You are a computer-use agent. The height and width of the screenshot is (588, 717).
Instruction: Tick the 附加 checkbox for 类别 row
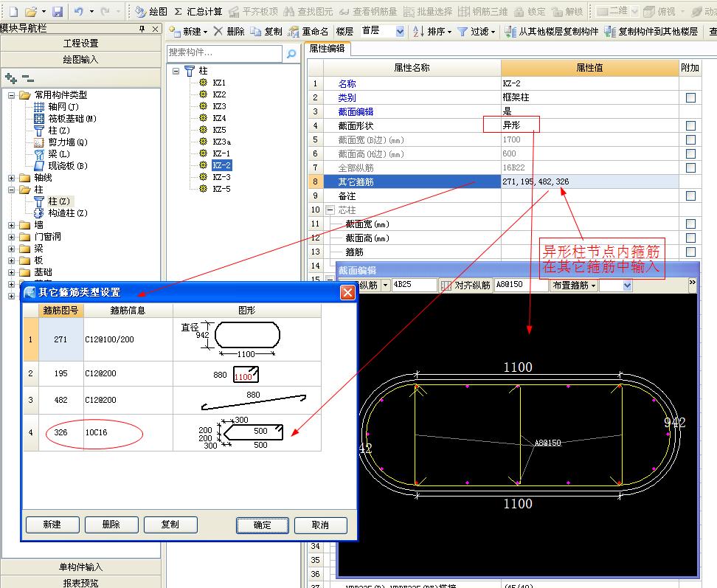[690, 98]
